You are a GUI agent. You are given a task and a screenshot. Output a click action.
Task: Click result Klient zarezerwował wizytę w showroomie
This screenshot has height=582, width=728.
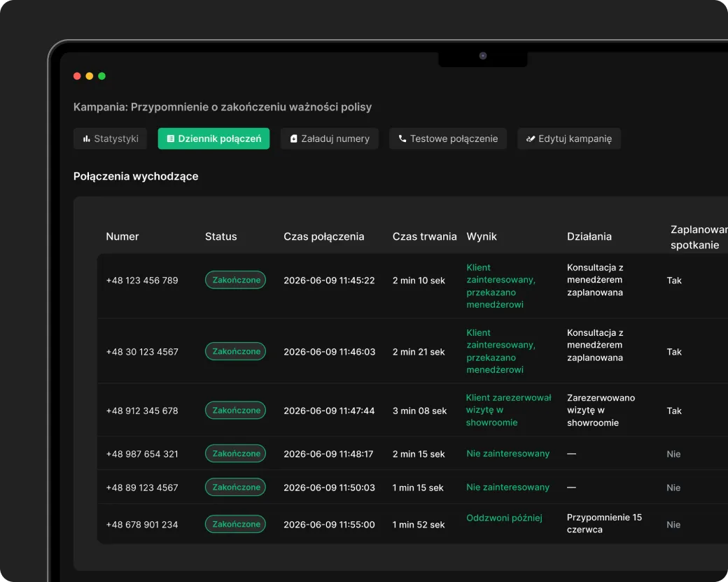coord(509,411)
